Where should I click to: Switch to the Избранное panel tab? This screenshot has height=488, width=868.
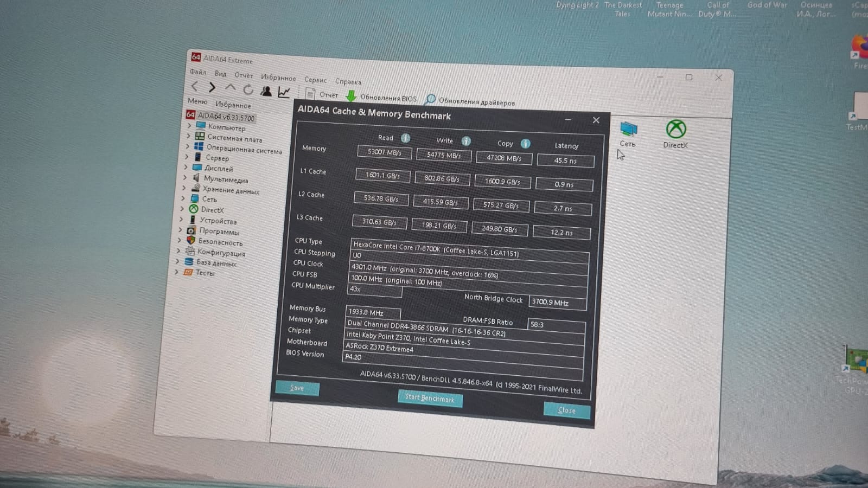pos(233,104)
